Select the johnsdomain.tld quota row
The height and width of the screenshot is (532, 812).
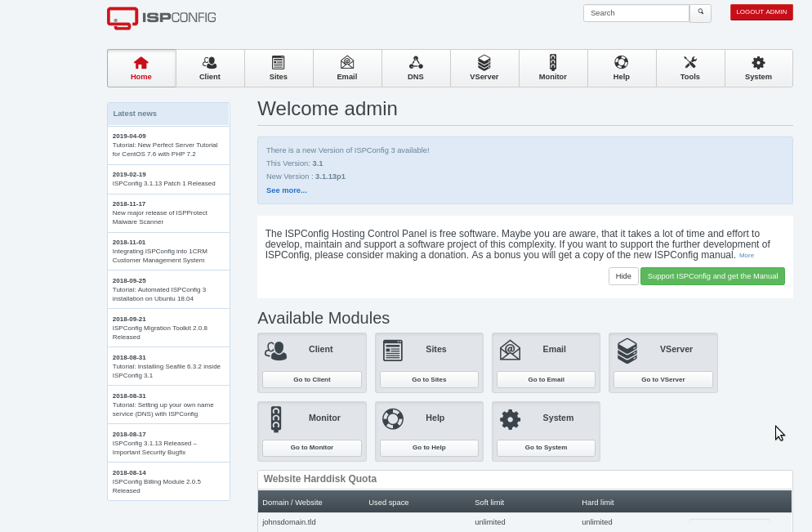pyautogui.click(x=524, y=522)
